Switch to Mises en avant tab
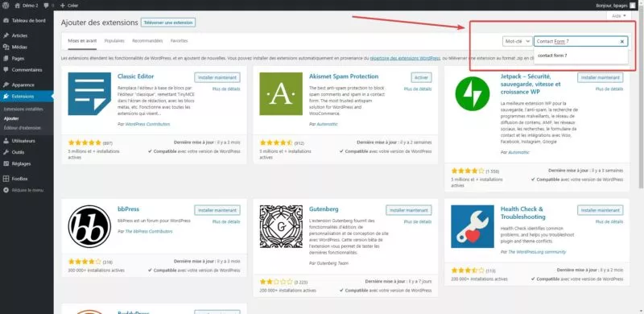 click(x=83, y=41)
